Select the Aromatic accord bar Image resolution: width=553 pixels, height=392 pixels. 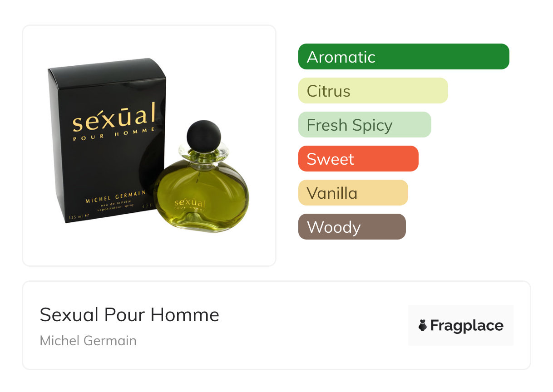point(404,57)
